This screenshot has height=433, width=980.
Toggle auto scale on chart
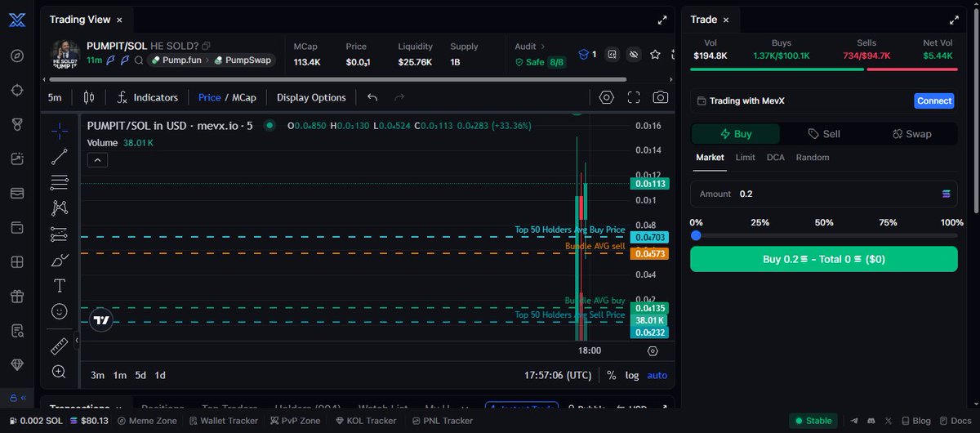(657, 375)
